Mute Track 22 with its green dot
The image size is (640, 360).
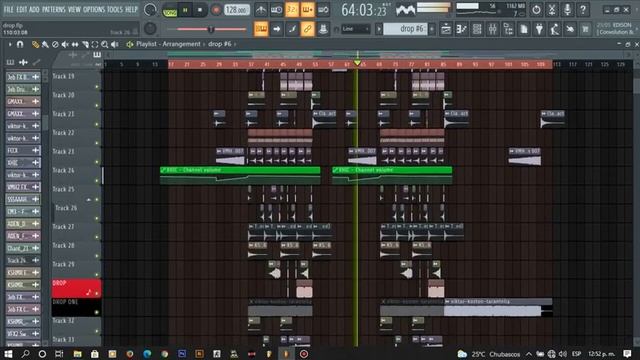click(x=97, y=143)
